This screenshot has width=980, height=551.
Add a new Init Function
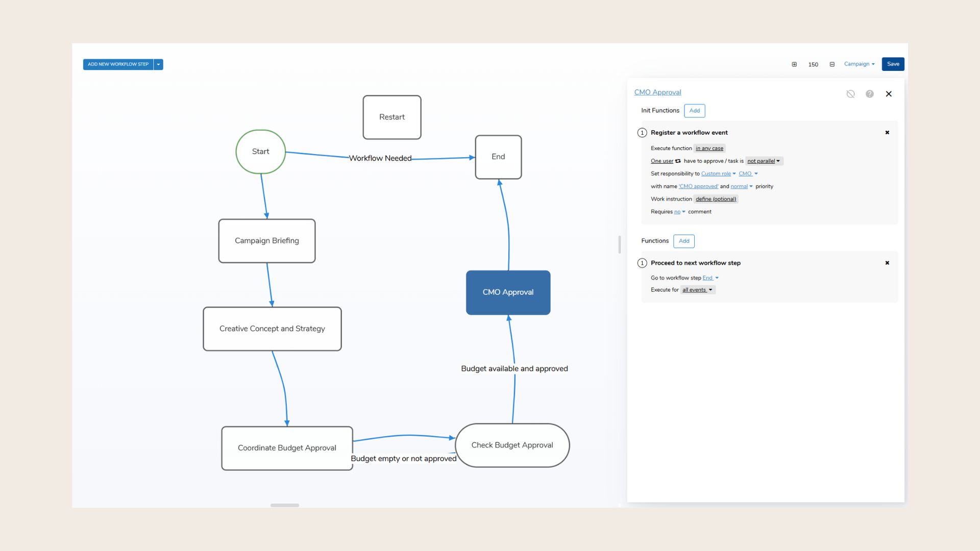coord(695,111)
